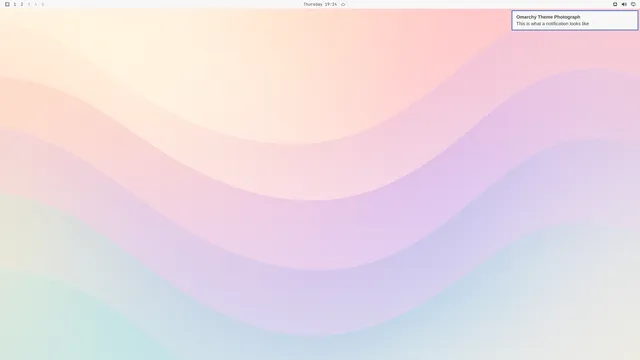The height and width of the screenshot is (360, 640).
Task: Switch to workspace 3
Action: pyautogui.click(x=29, y=4)
